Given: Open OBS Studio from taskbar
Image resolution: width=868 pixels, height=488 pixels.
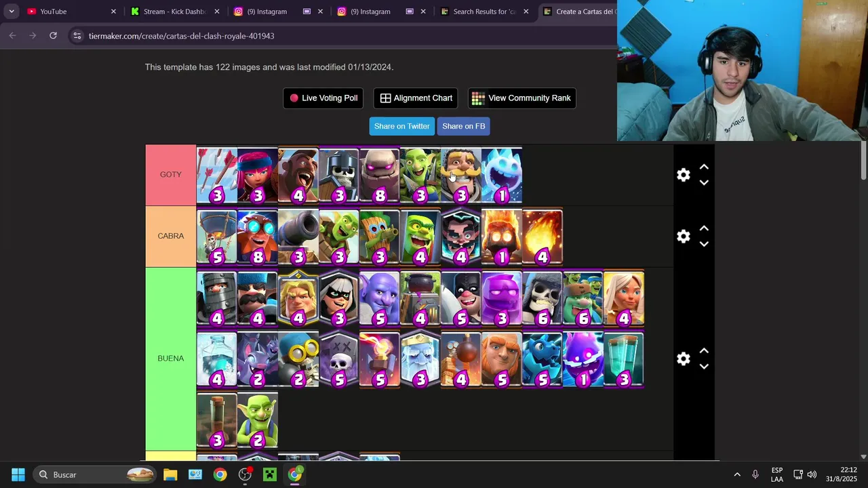Looking at the screenshot, I should (245, 474).
